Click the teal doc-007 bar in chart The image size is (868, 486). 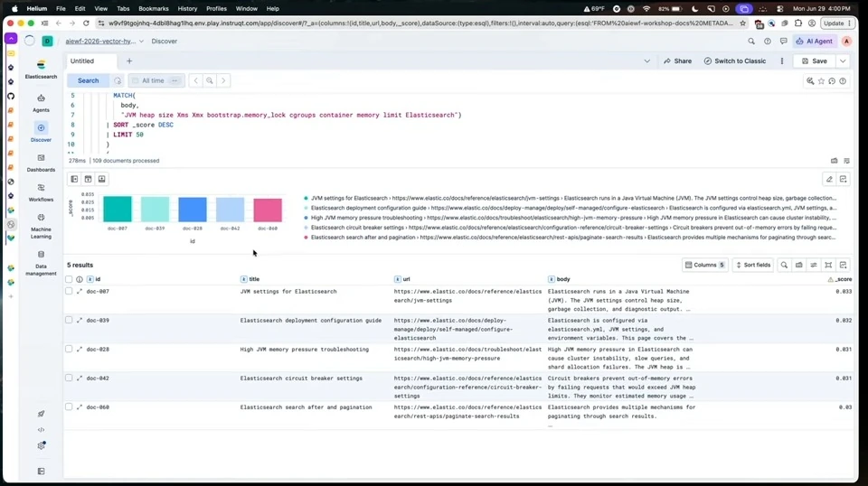(x=118, y=209)
